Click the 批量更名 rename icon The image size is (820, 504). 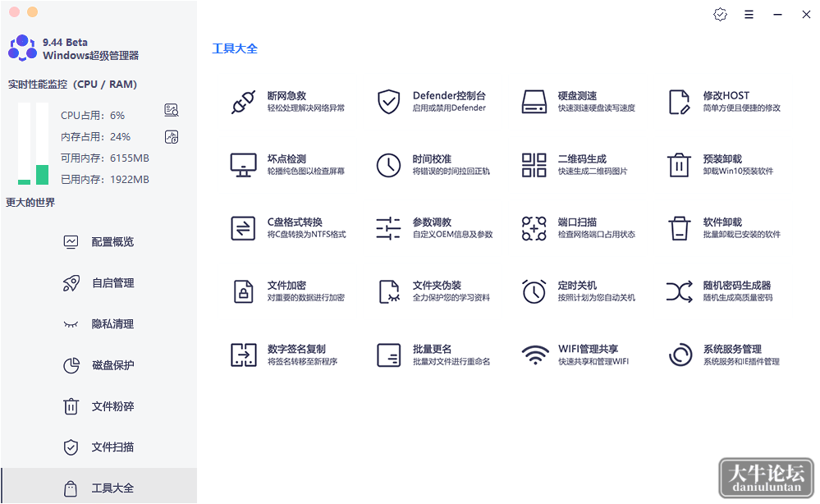tap(388, 355)
